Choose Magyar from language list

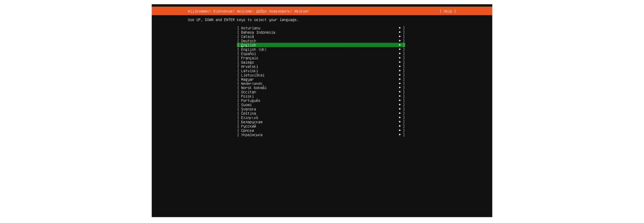click(x=247, y=79)
